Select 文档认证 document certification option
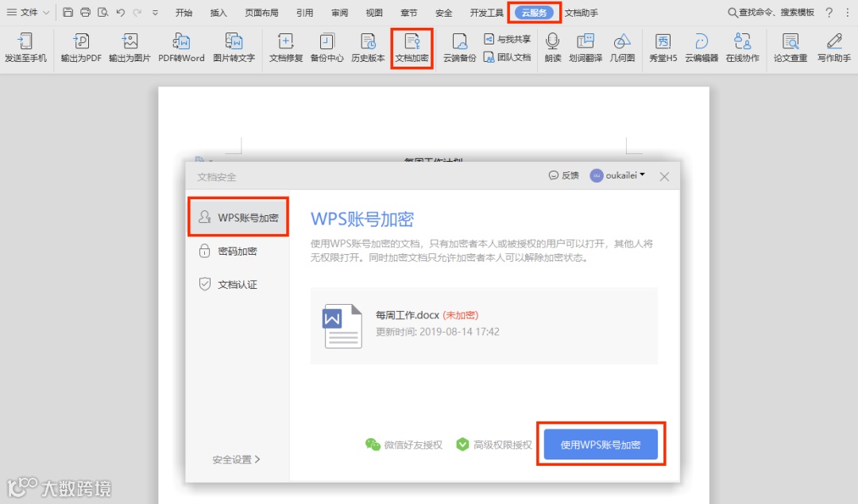This screenshot has height=504, width=858. [228, 284]
